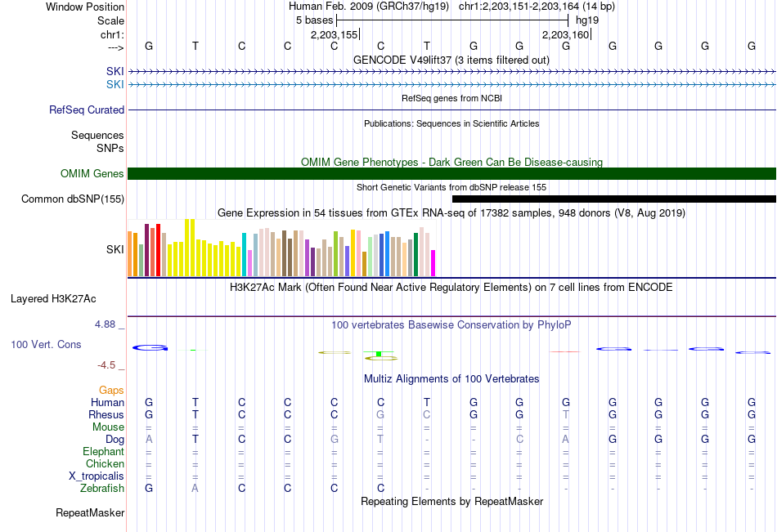Click the Layered H3K27Ac track label
777x532 pixels.
tap(53, 299)
